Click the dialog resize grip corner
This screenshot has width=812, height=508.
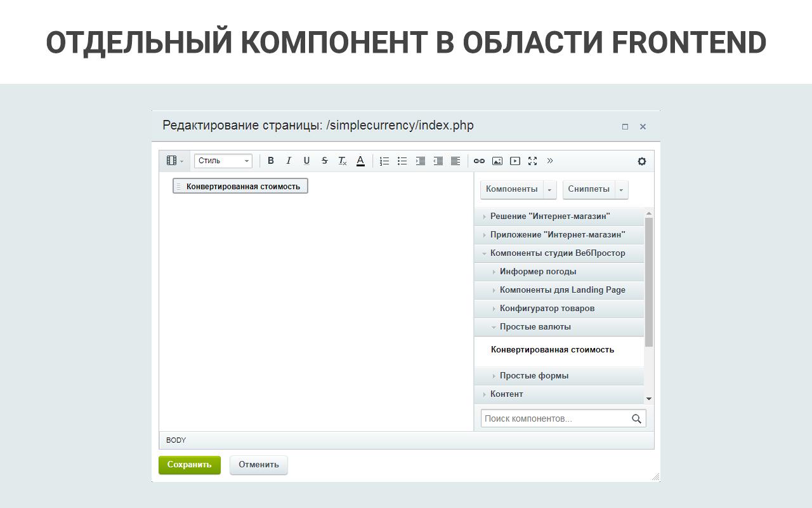click(x=656, y=477)
